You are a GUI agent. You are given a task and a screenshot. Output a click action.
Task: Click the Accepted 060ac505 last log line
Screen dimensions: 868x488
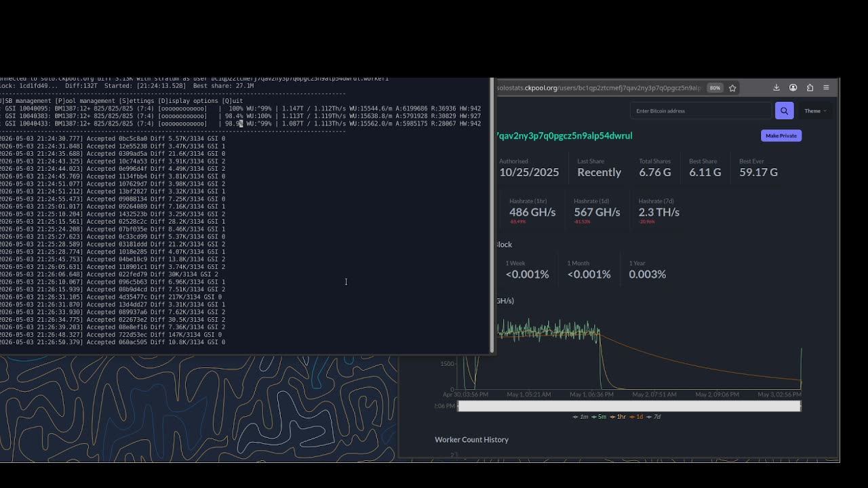point(113,342)
